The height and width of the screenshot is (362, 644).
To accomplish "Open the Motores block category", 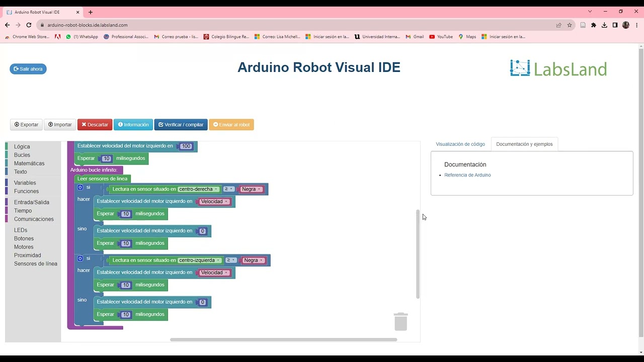I will coord(24,247).
